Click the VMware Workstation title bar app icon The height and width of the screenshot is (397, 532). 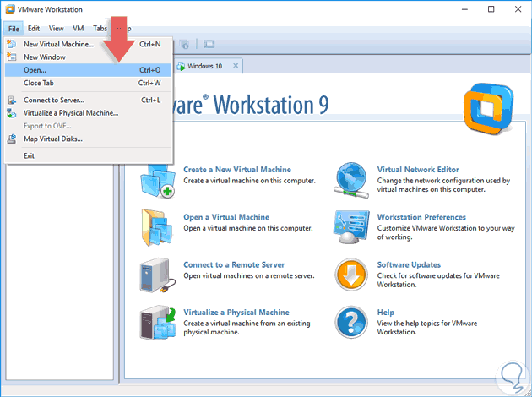coord(10,9)
